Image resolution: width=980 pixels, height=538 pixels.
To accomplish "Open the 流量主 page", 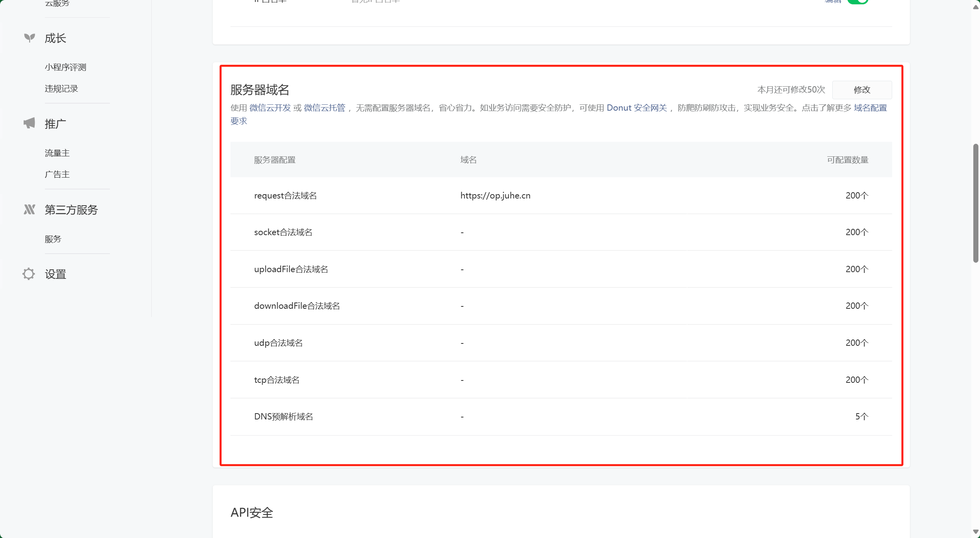I will pyautogui.click(x=58, y=153).
